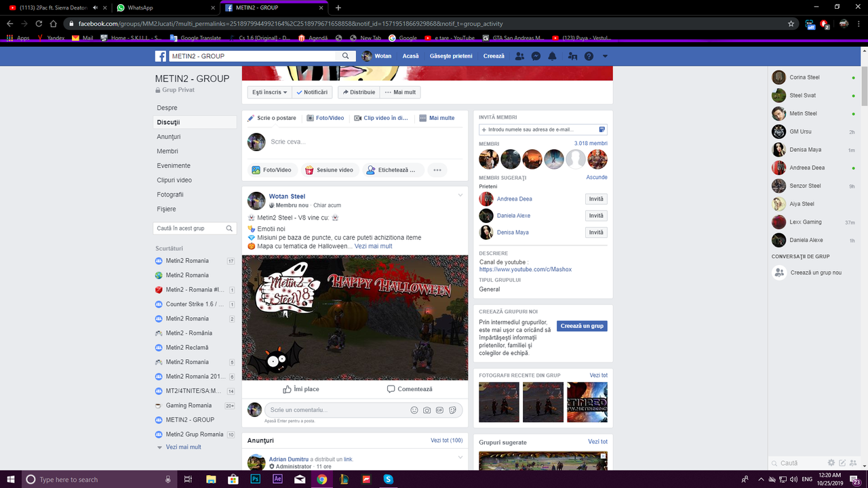Open the Anunţuri section in the sidebar
The height and width of the screenshot is (488, 868).
167,136
